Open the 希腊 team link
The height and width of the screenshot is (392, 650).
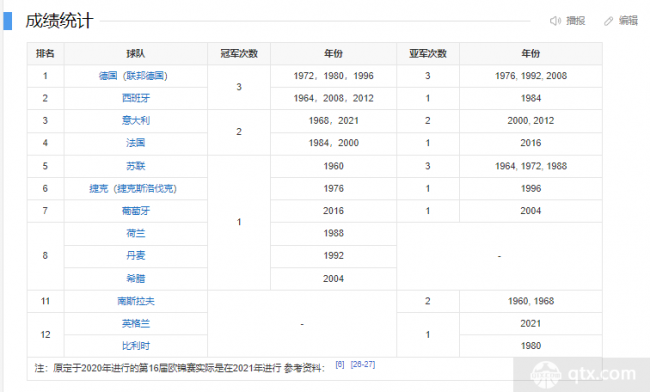[x=136, y=278]
